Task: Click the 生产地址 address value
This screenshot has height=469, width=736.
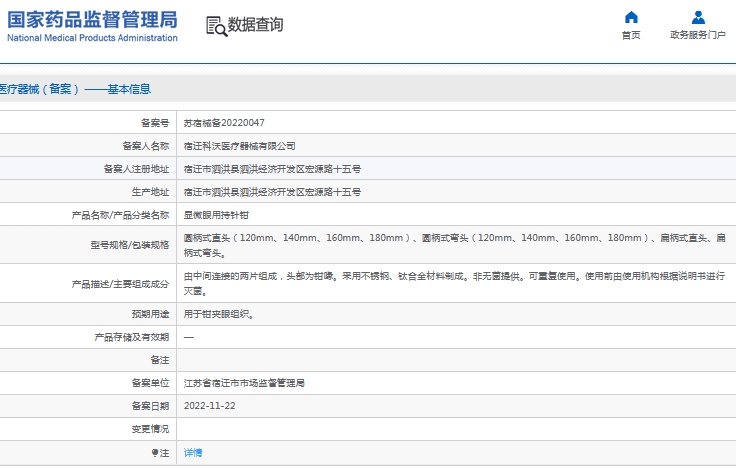Action: tap(272, 192)
